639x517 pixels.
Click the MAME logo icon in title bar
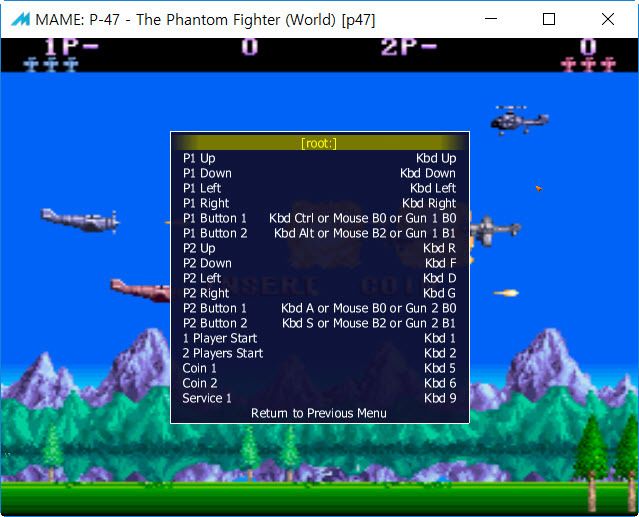(20, 19)
